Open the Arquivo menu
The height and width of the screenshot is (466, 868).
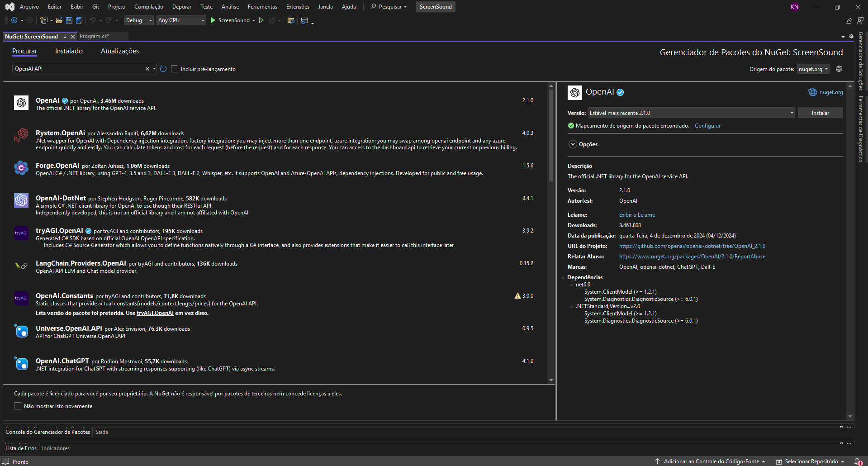(29, 7)
